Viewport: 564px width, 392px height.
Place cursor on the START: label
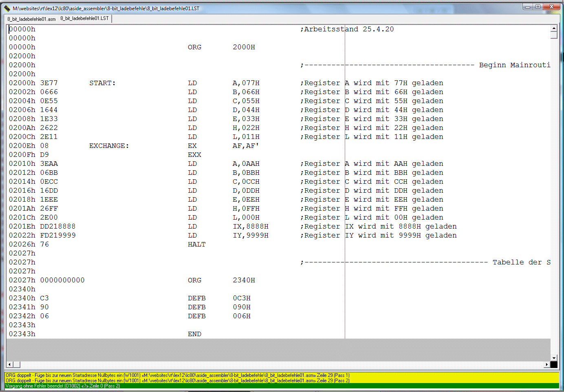click(x=102, y=83)
